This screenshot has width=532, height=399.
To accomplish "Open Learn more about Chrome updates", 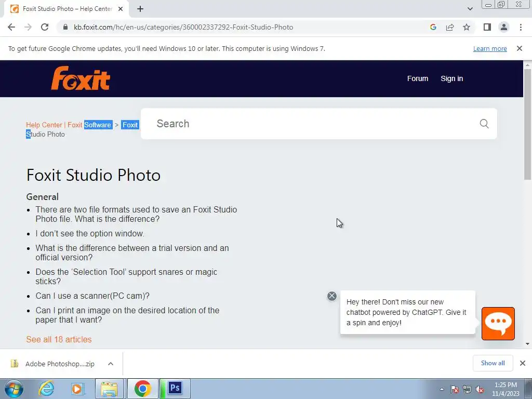I will point(490,48).
